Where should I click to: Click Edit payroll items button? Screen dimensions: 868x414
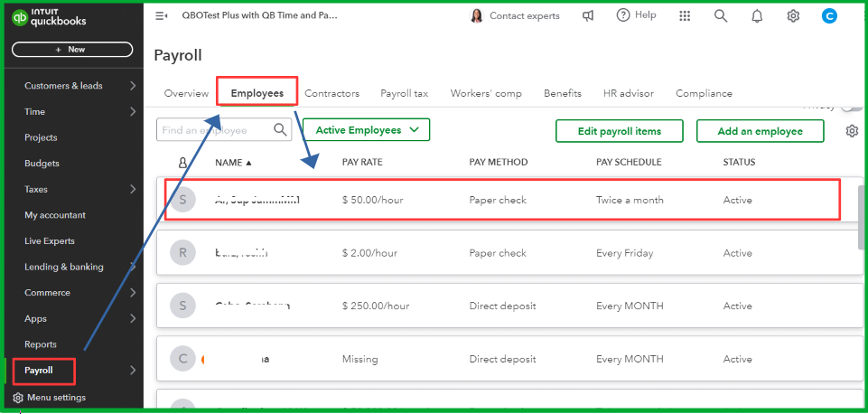pos(620,131)
